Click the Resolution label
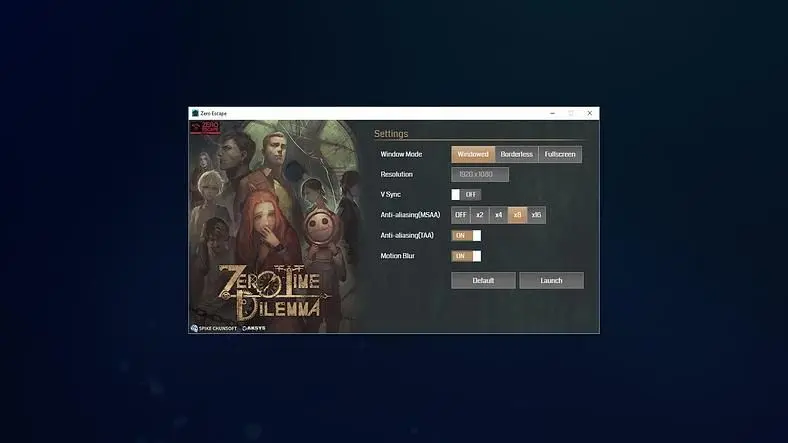The width and height of the screenshot is (788, 443). pyautogui.click(x=397, y=174)
